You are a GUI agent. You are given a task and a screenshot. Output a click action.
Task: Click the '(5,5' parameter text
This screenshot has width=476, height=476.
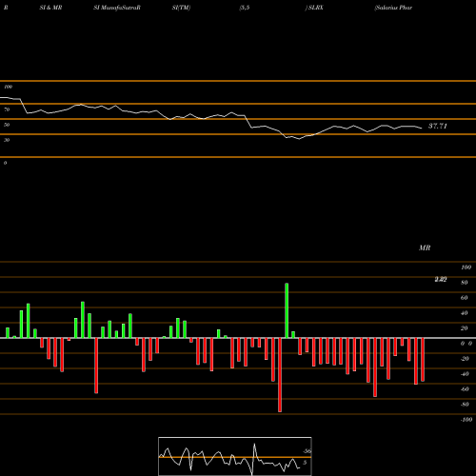click(x=245, y=8)
